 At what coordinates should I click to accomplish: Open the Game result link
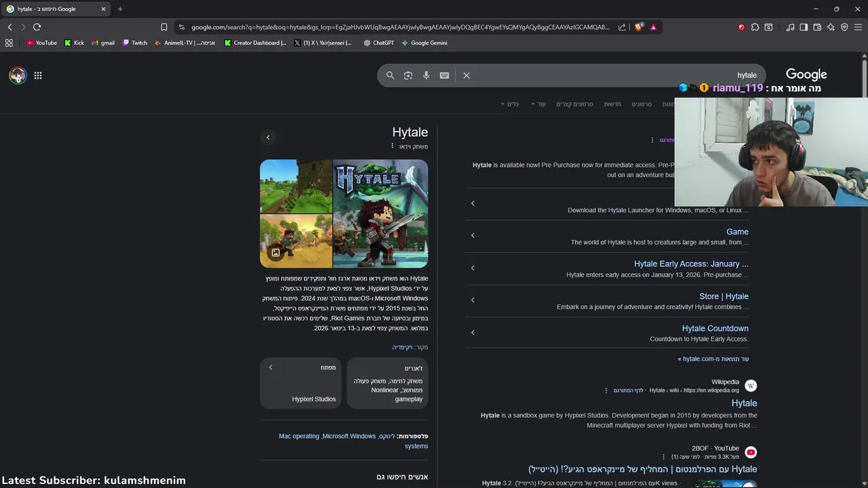click(737, 232)
